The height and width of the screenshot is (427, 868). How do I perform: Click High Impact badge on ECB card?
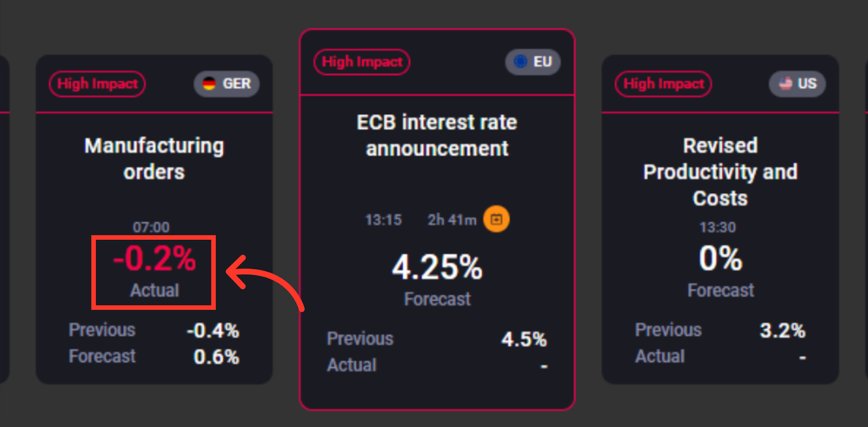pos(362,62)
